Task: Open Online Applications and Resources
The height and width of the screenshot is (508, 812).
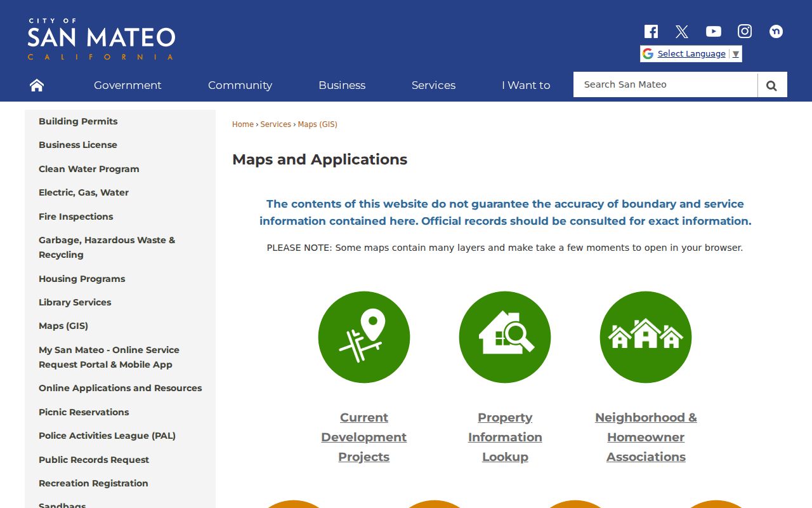Action: click(x=121, y=388)
